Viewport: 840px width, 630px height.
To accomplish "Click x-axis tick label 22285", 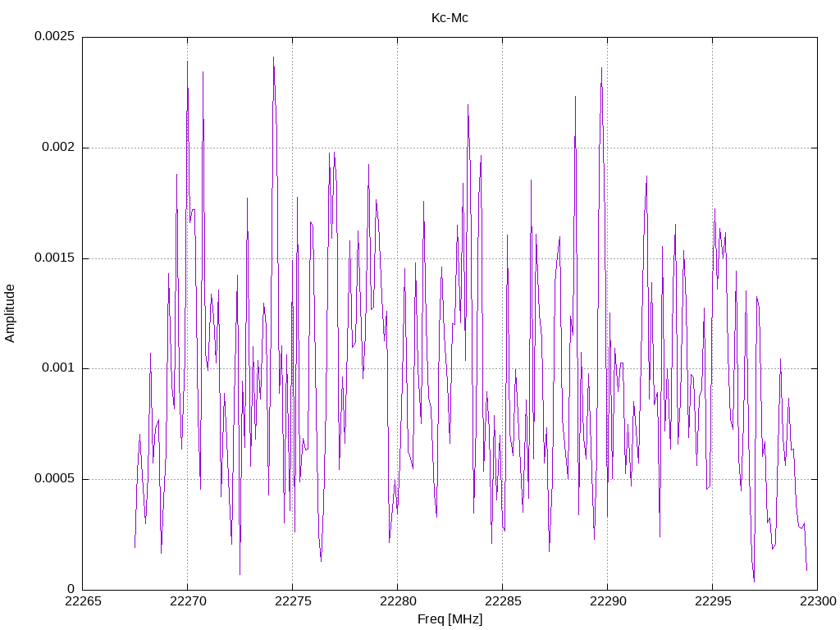I will coord(503,601).
